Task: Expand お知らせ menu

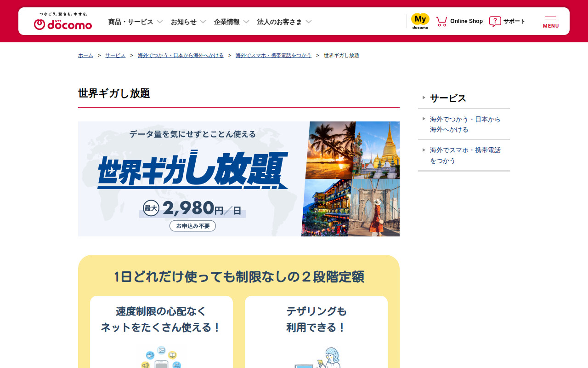Action: tap(188, 22)
